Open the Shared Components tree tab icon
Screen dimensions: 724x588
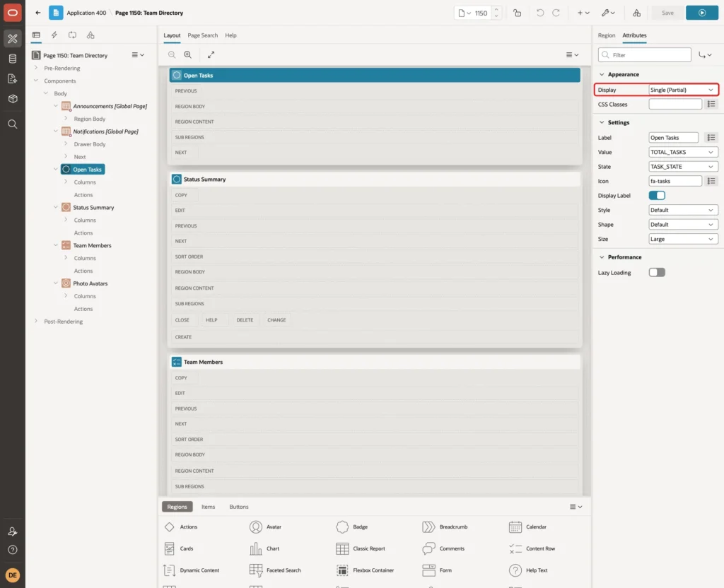click(x=90, y=35)
